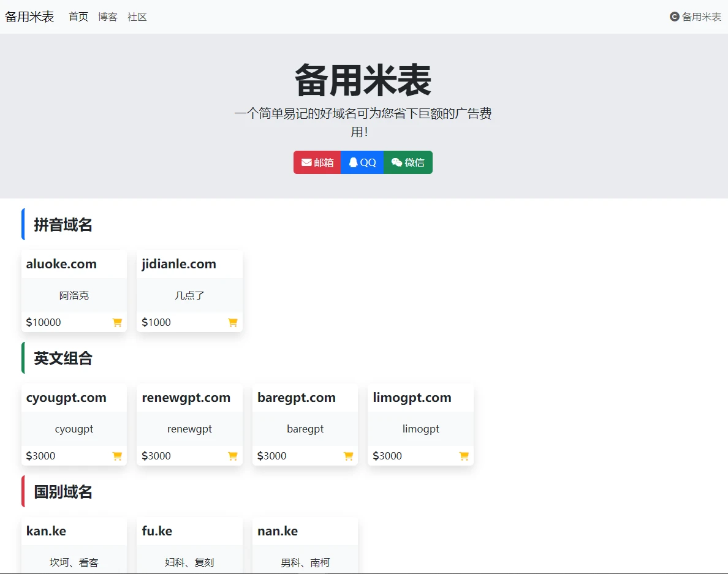Open the 首页 nav menu item
Screen dimensions: 728x574
pyautogui.click(x=78, y=17)
